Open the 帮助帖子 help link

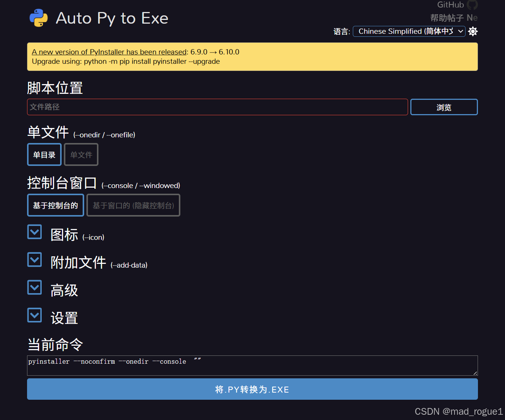pyautogui.click(x=446, y=17)
